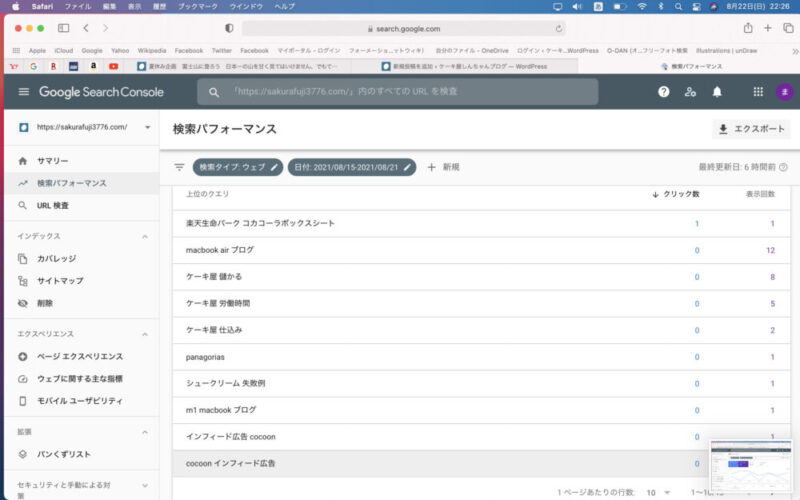Collapse the エクスペリエンス sidebar section
800x500 pixels.
point(145,334)
